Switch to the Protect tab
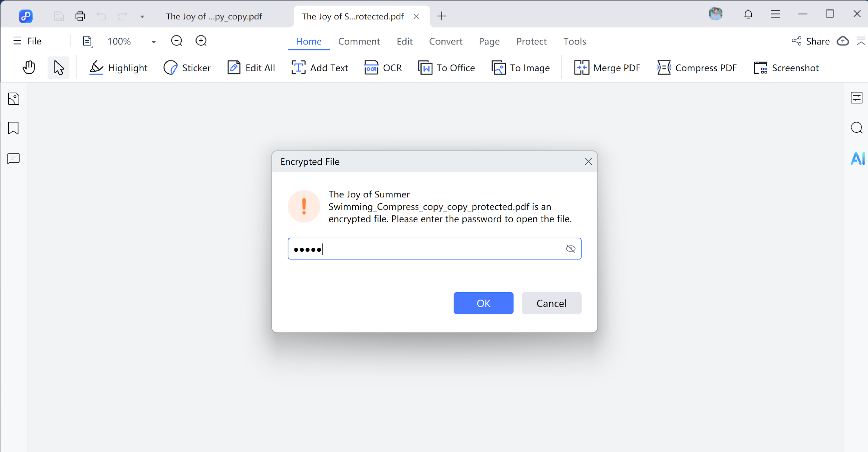Image resolution: width=868 pixels, height=452 pixels. (531, 41)
